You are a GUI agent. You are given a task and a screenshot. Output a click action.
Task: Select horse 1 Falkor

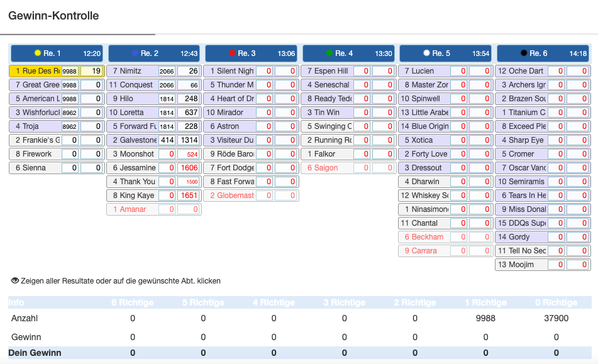tap(348, 154)
